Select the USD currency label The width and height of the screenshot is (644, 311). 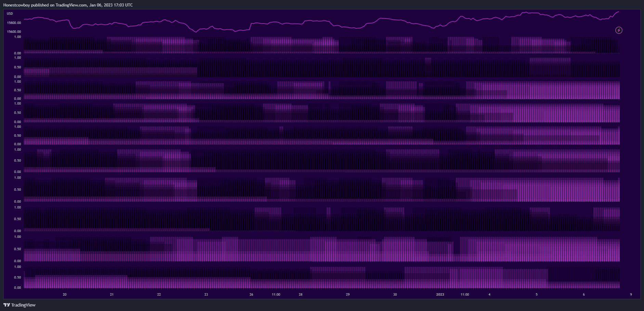(10, 14)
